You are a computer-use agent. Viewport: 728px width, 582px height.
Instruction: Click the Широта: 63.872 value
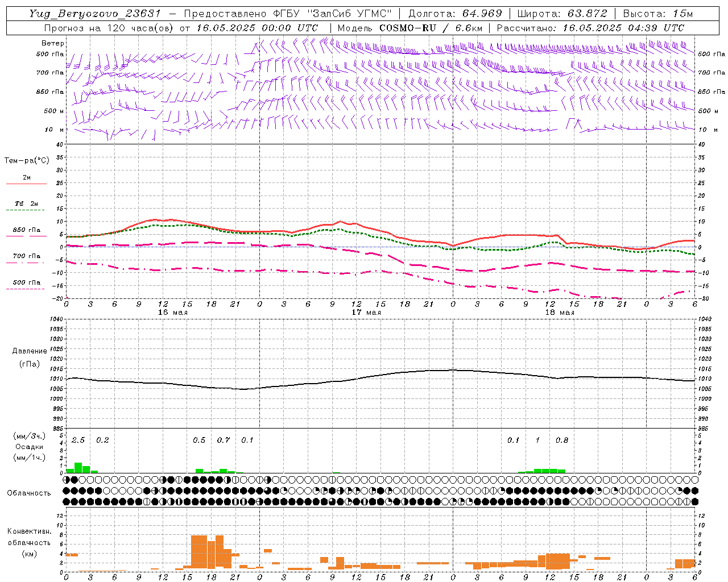(x=562, y=14)
